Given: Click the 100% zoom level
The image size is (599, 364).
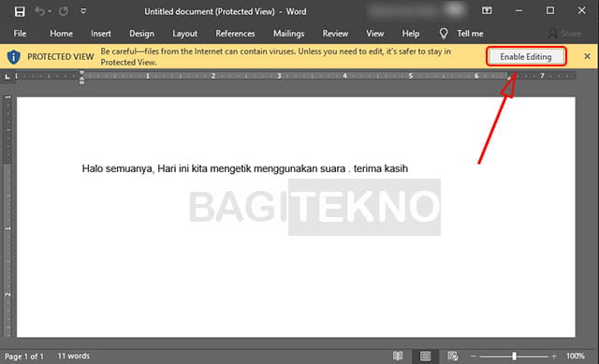Looking at the screenshot, I should [575, 356].
